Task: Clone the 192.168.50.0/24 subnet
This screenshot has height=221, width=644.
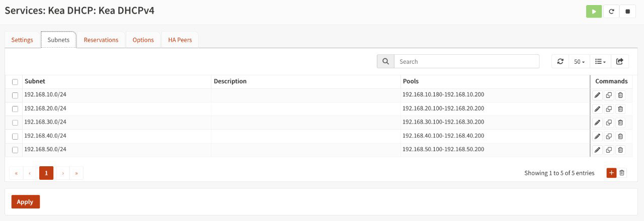Action: point(609,150)
